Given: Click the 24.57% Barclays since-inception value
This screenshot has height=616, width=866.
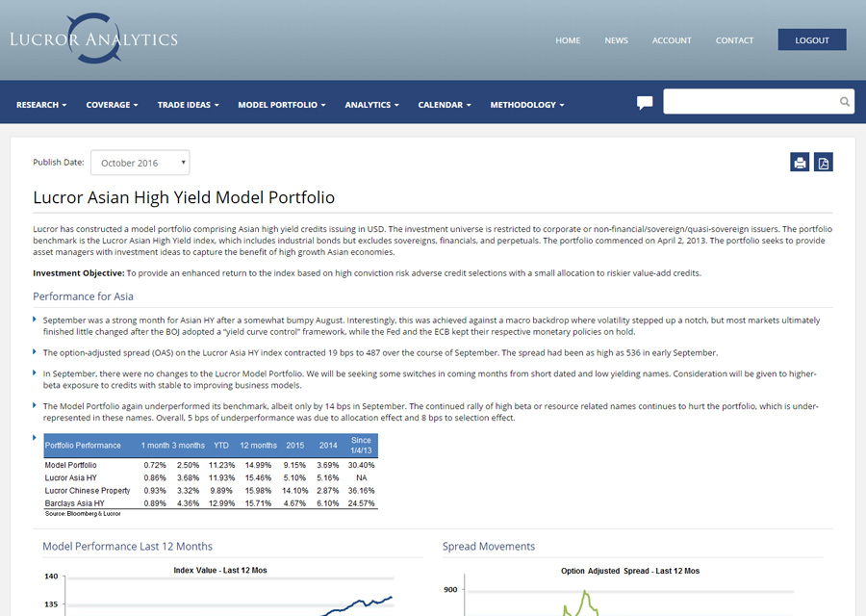Looking at the screenshot, I should point(361,503).
